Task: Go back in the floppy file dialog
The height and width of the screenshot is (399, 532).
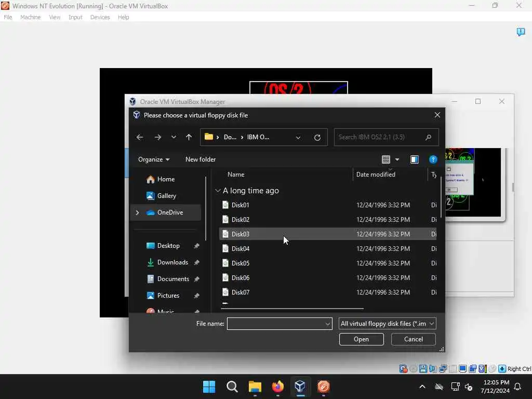Action: [x=140, y=137]
